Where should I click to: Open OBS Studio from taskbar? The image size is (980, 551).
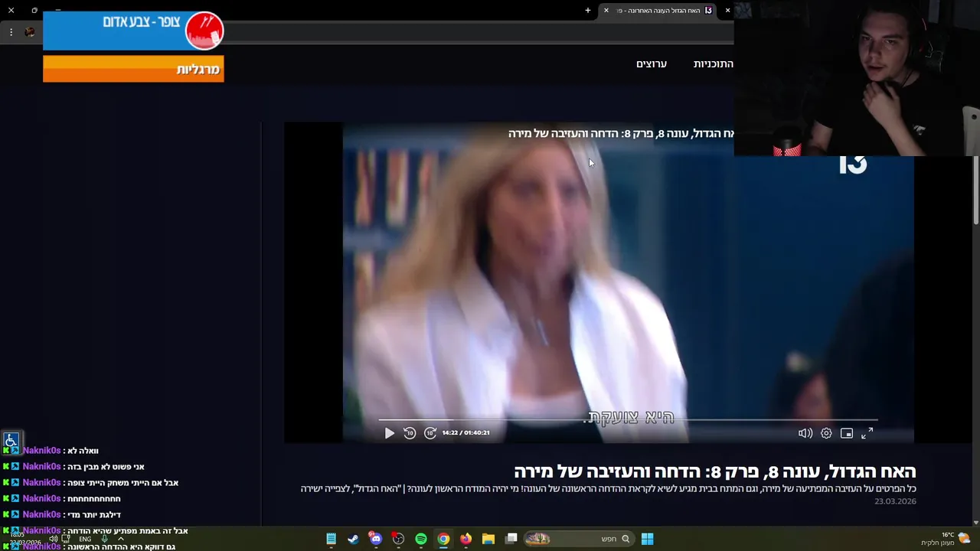(398, 539)
